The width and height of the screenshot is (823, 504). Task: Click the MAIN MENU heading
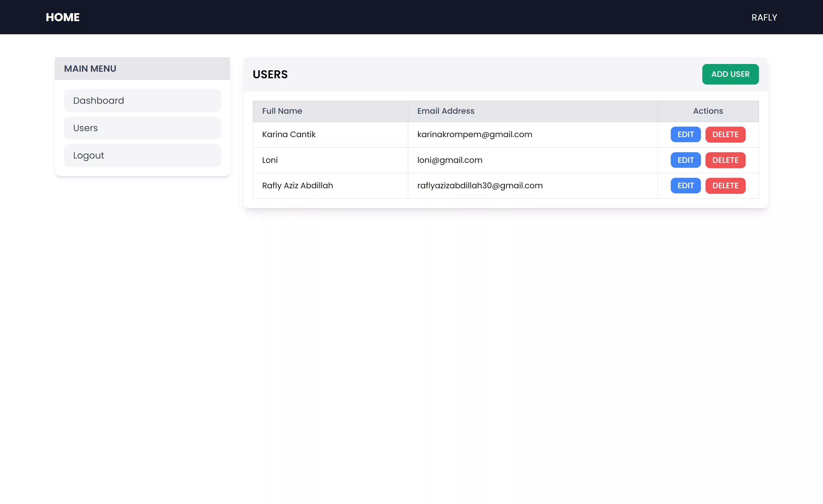90,69
